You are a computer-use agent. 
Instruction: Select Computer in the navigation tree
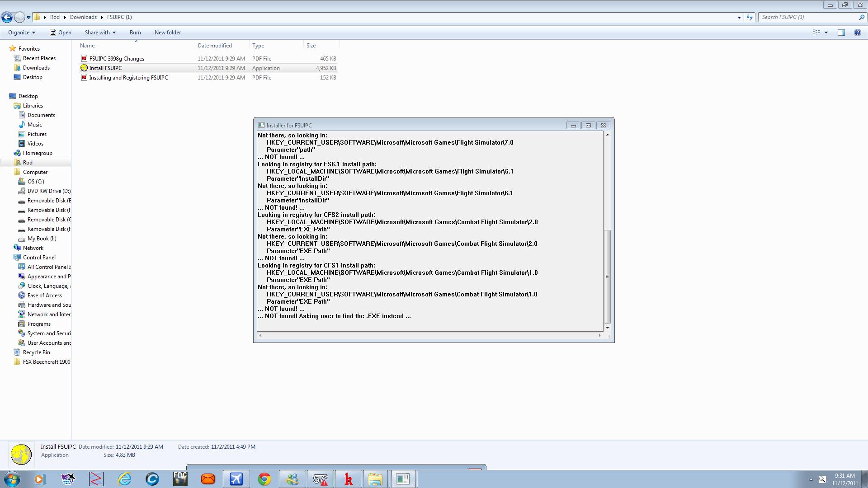coord(35,172)
